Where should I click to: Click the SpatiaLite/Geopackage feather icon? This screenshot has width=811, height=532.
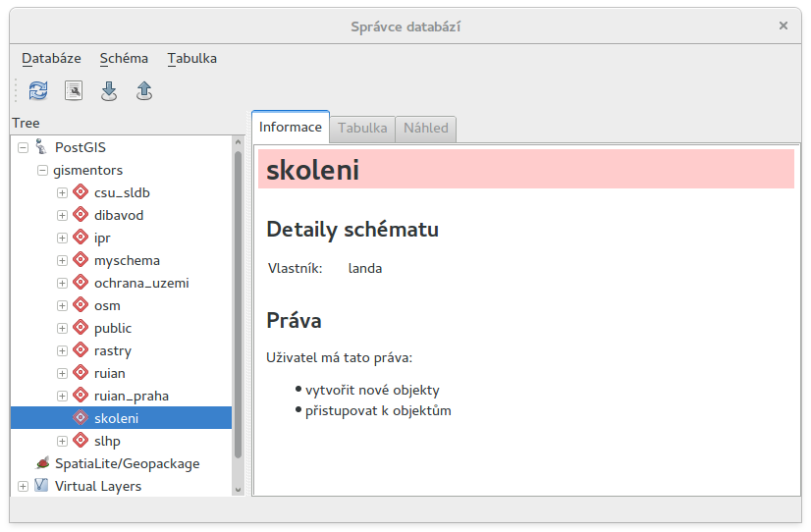pyautogui.click(x=42, y=462)
